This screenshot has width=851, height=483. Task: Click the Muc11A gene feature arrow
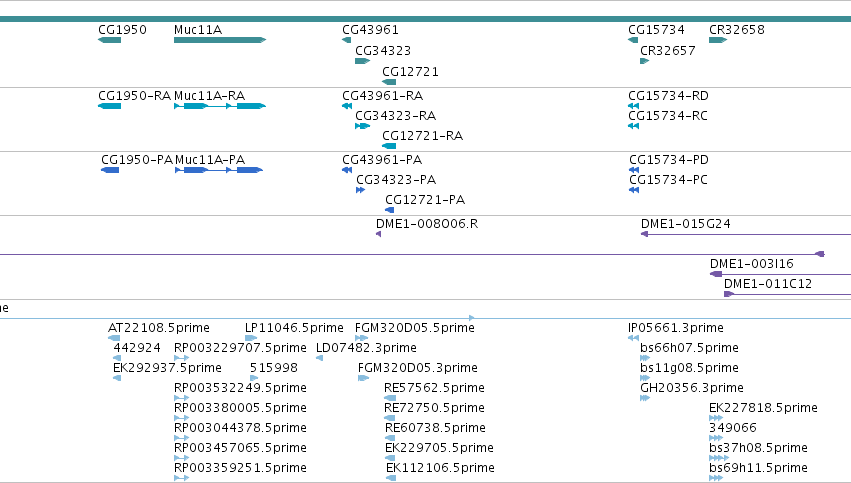coord(220,40)
